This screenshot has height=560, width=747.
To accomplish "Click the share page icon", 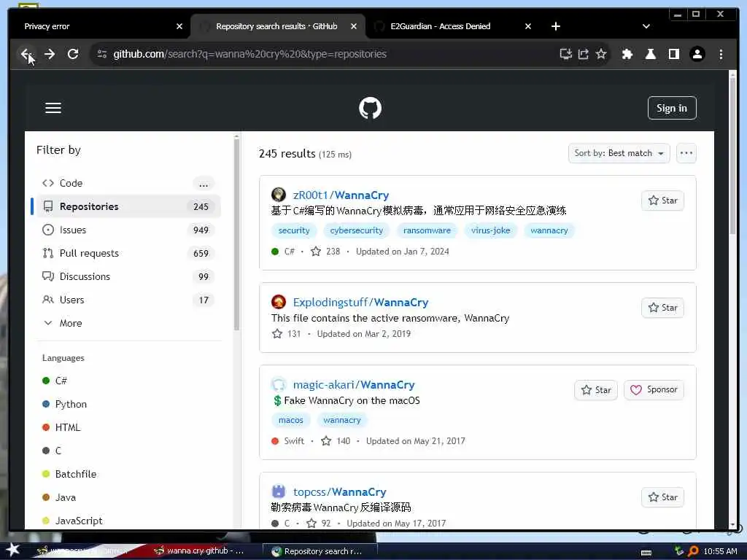I will point(583,54).
